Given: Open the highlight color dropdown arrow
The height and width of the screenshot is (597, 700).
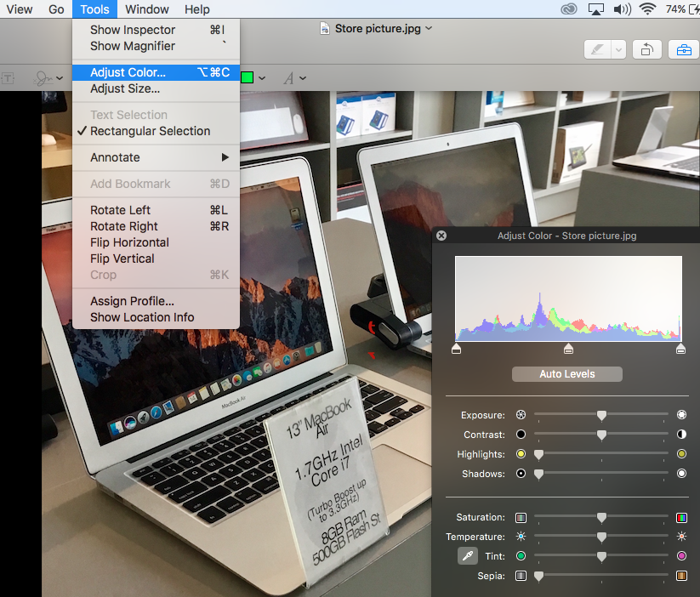Looking at the screenshot, I should tap(618, 49).
